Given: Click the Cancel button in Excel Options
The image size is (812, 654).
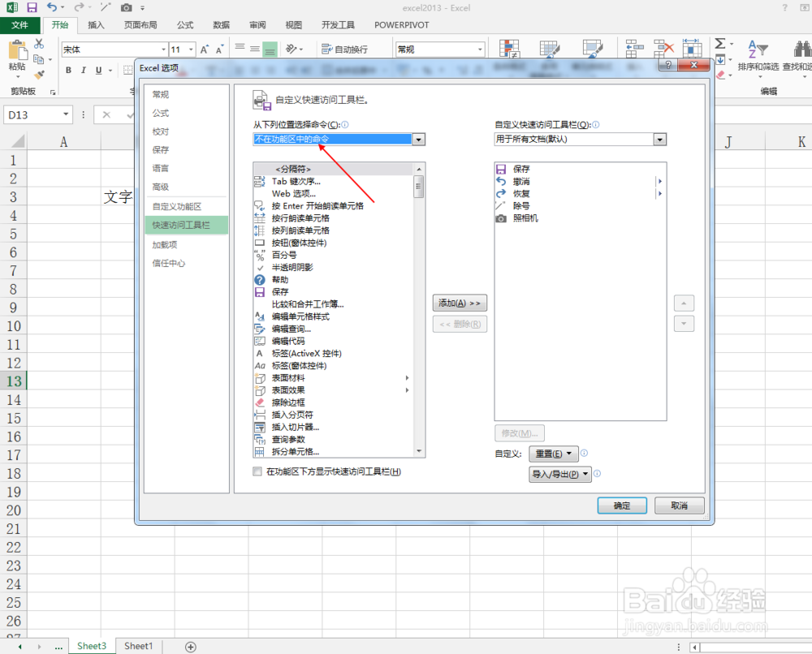Looking at the screenshot, I should pyautogui.click(x=679, y=506).
